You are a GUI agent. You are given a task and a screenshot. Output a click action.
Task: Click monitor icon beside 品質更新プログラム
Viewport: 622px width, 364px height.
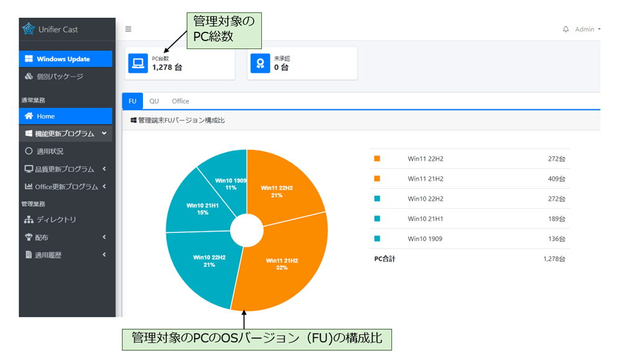[29, 169]
